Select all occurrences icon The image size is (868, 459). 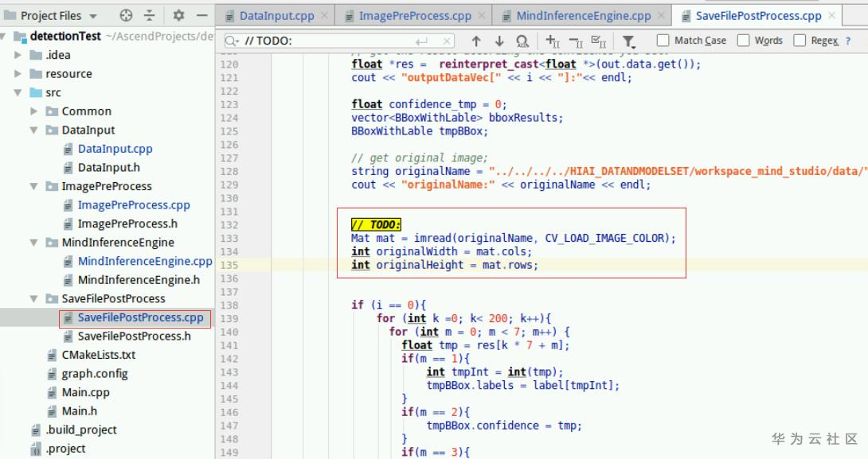tap(598, 41)
